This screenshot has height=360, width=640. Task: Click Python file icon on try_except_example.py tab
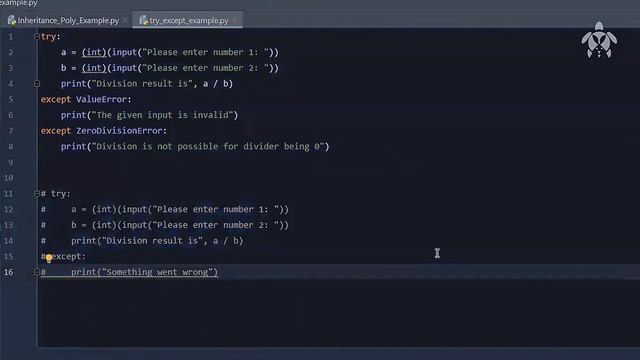pyautogui.click(x=143, y=20)
